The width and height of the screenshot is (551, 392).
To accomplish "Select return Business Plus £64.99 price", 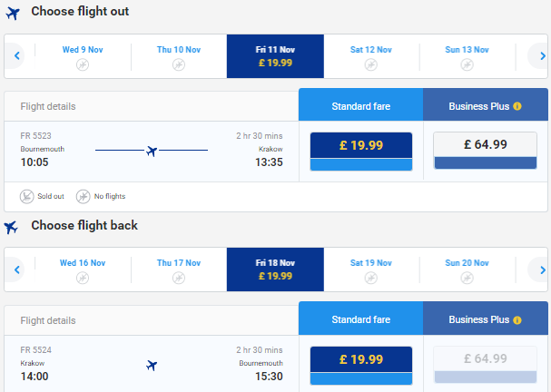I will point(486,364).
